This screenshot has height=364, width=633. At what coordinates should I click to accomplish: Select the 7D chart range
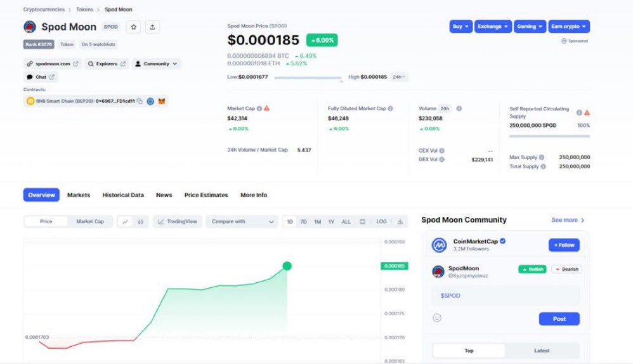click(x=304, y=221)
